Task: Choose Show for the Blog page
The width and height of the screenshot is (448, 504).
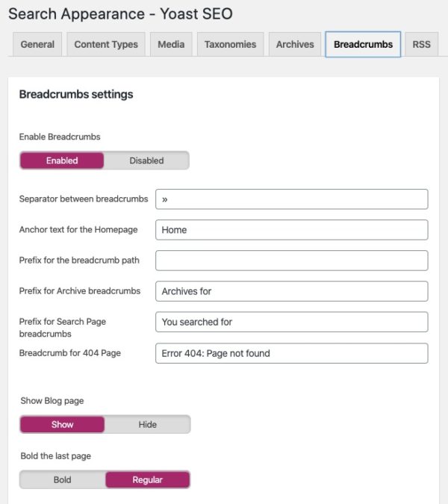Action: pyautogui.click(x=63, y=424)
